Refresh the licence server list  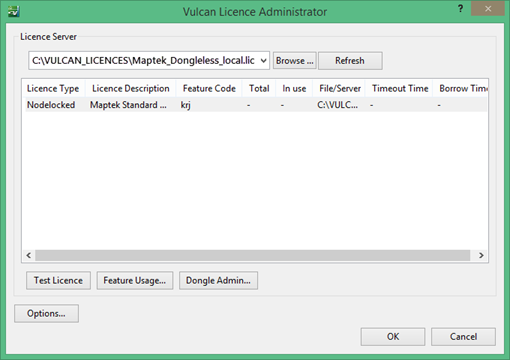tap(350, 61)
